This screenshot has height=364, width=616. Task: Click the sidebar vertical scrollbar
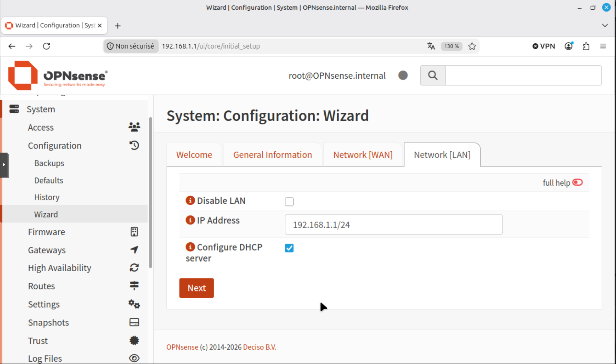(150, 192)
